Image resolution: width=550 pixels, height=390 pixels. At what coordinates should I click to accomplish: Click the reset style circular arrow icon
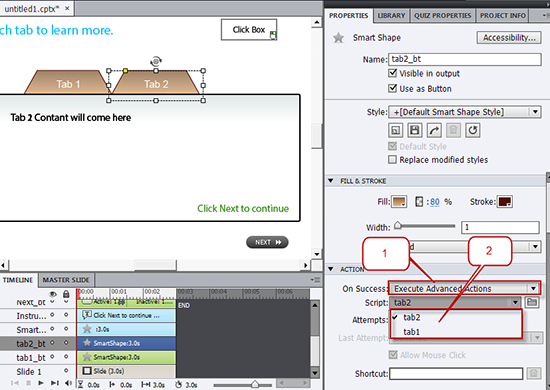tap(472, 130)
